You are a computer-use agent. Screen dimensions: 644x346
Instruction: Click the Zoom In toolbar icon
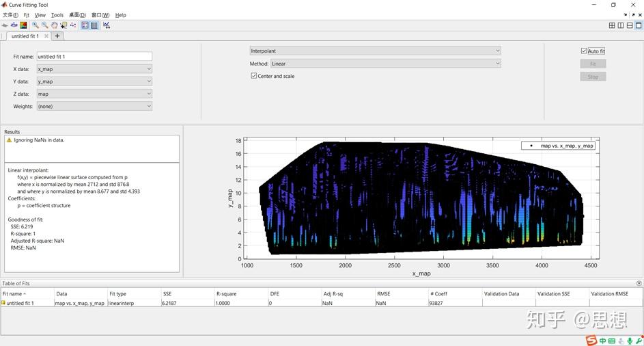pos(36,25)
